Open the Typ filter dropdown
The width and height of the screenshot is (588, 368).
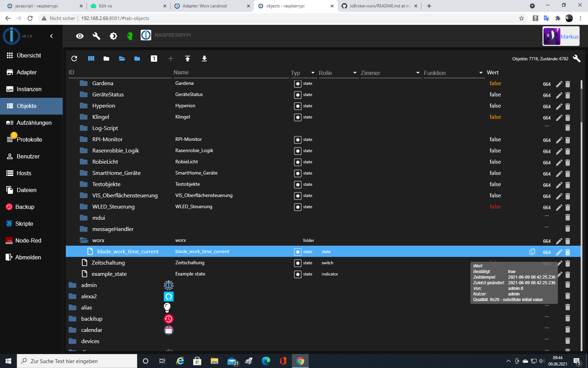(303, 73)
